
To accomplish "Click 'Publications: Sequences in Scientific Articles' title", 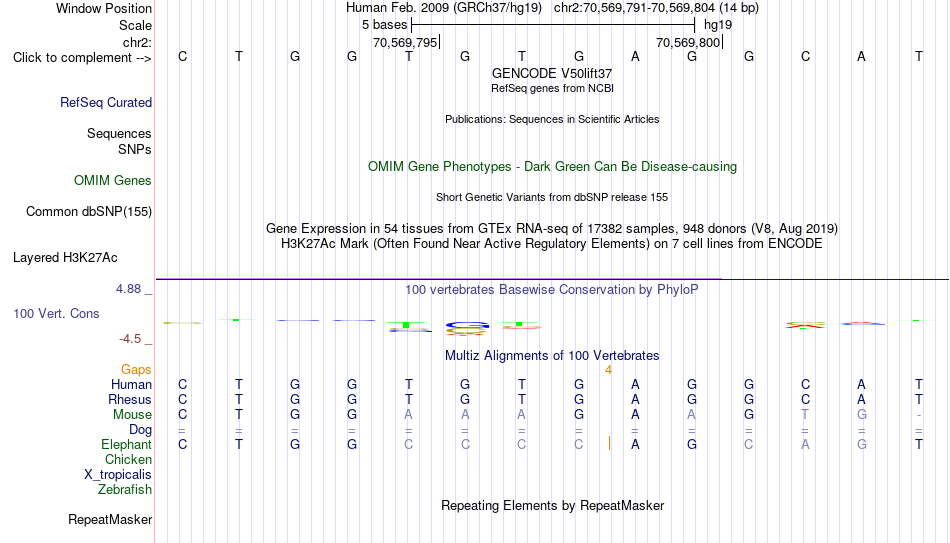I will point(552,119).
